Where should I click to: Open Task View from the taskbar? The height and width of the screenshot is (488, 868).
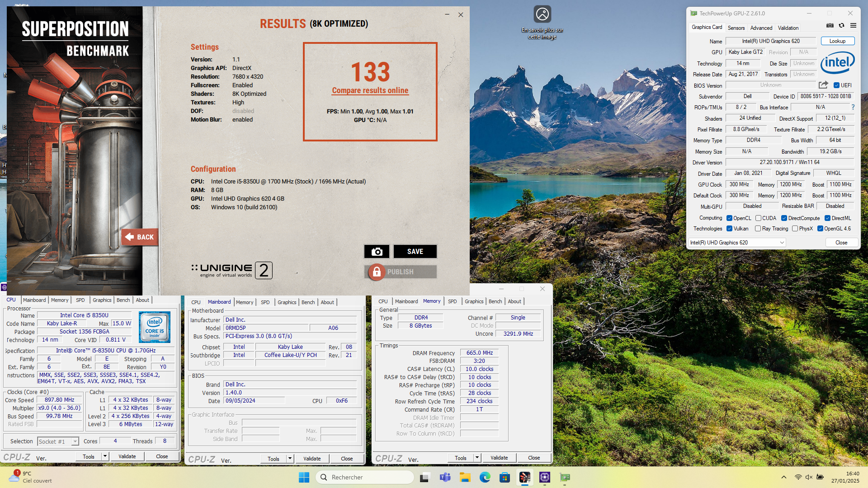pos(425,477)
